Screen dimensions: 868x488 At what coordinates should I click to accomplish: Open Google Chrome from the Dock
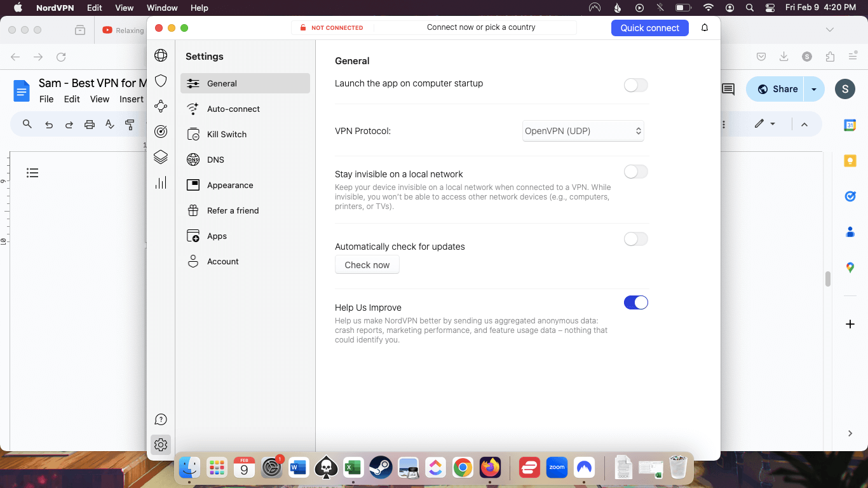pyautogui.click(x=463, y=468)
